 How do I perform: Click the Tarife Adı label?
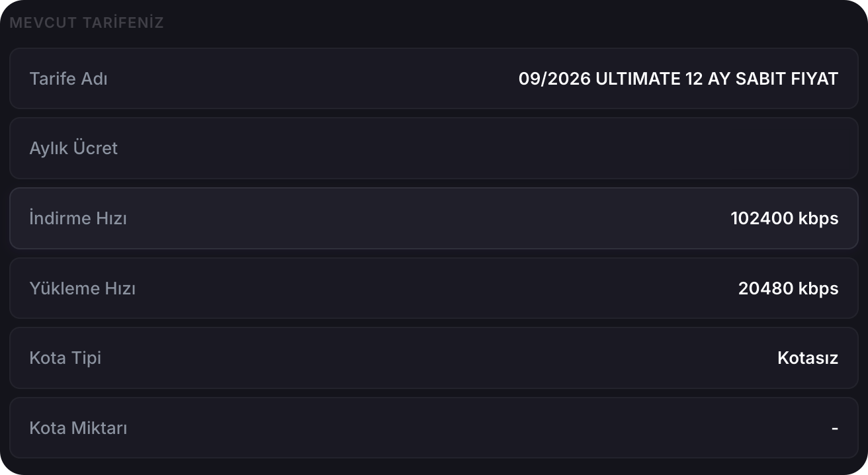(69, 79)
